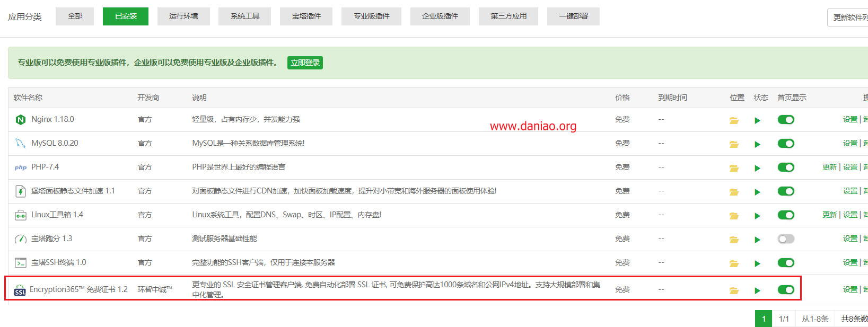Select the 已安装 category tab
This screenshot has width=868, height=327.
[126, 16]
